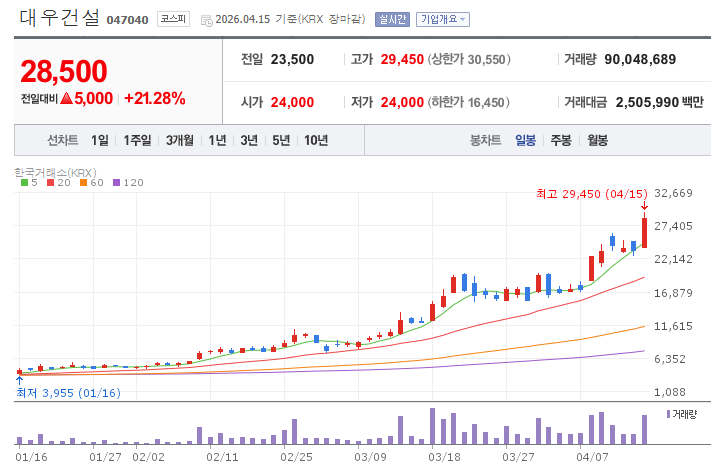
Task: Open the 기업개요 dropdown
Action: click(x=443, y=20)
